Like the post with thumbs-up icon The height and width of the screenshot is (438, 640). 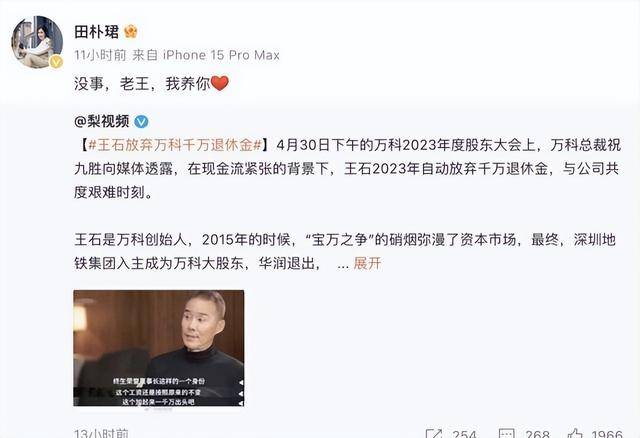pyautogui.click(x=575, y=433)
